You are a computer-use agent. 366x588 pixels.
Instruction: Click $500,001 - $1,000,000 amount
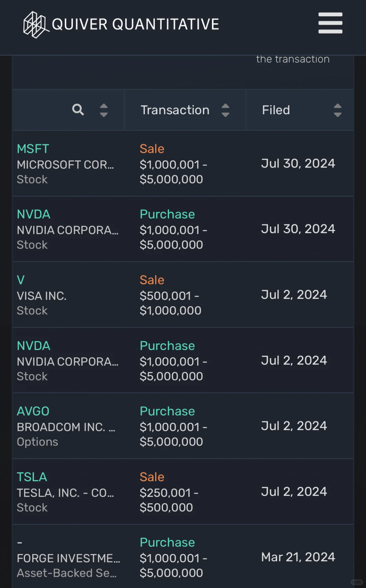170,303
